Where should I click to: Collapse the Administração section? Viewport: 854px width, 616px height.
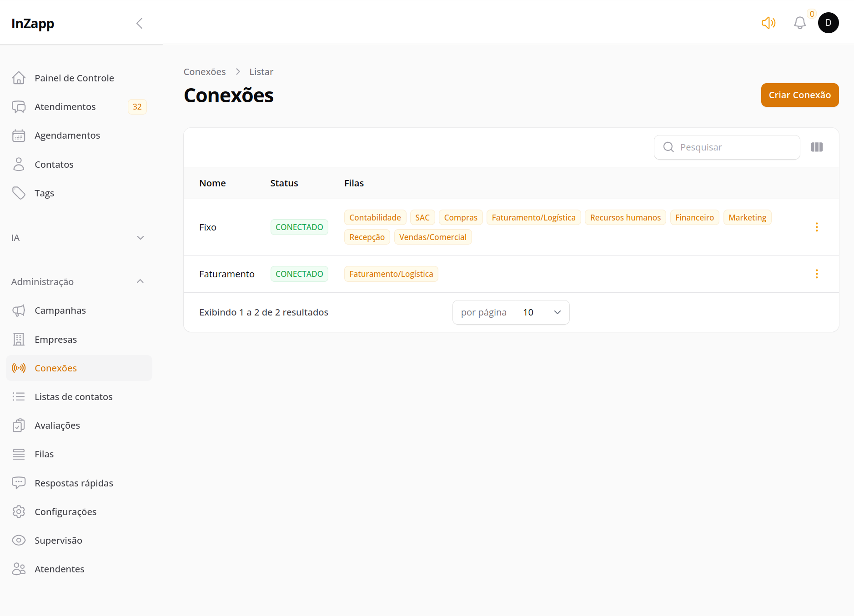[x=141, y=281]
